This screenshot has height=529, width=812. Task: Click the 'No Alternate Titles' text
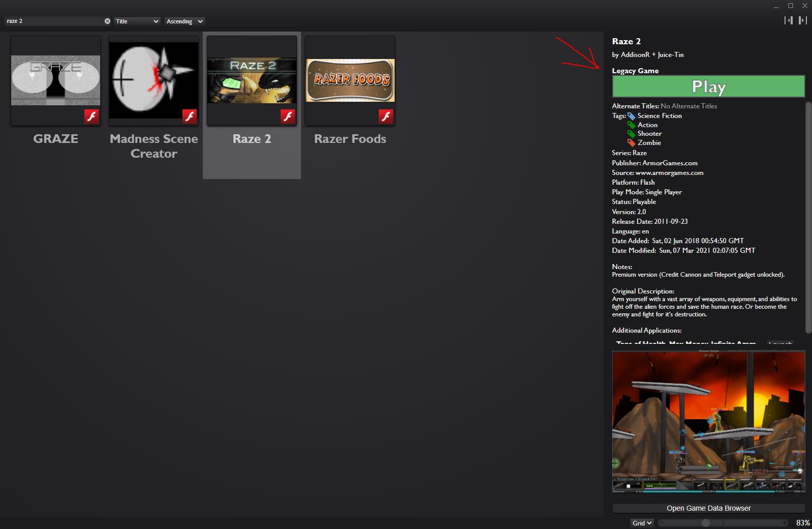688,106
